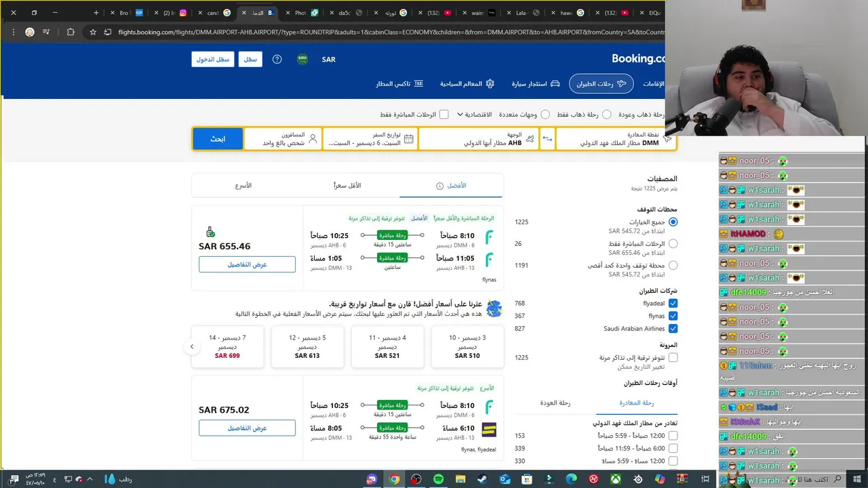The width and height of the screenshot is (868, 488).
Task: Select جميع الخيارات stops filter
Action: 673,222
